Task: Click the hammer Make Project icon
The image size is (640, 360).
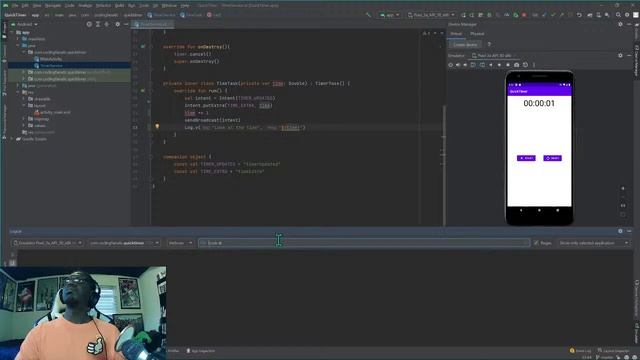Action: 369,15
